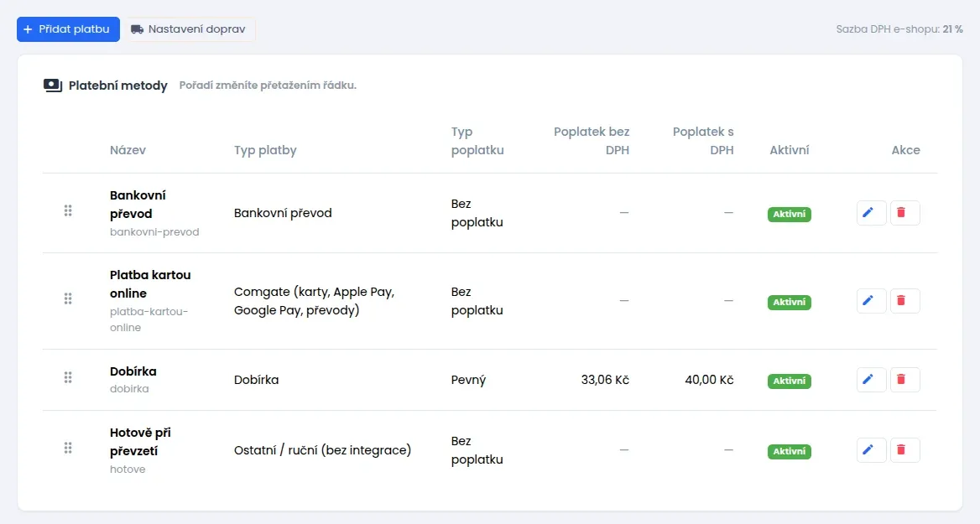The height and width of the screenshot is (524, 980).
Task: Grab the drag handle for Hotově při převzetí
Action: (68, 449)
